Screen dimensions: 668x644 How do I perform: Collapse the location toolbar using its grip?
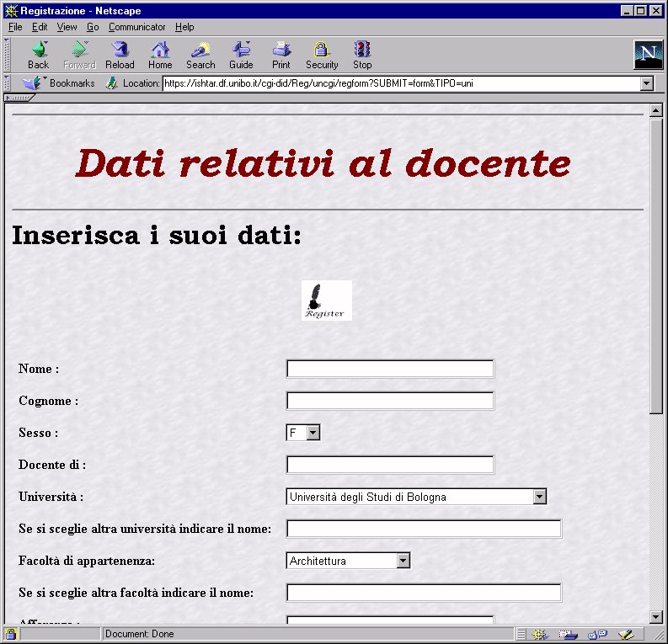[7, 83]
